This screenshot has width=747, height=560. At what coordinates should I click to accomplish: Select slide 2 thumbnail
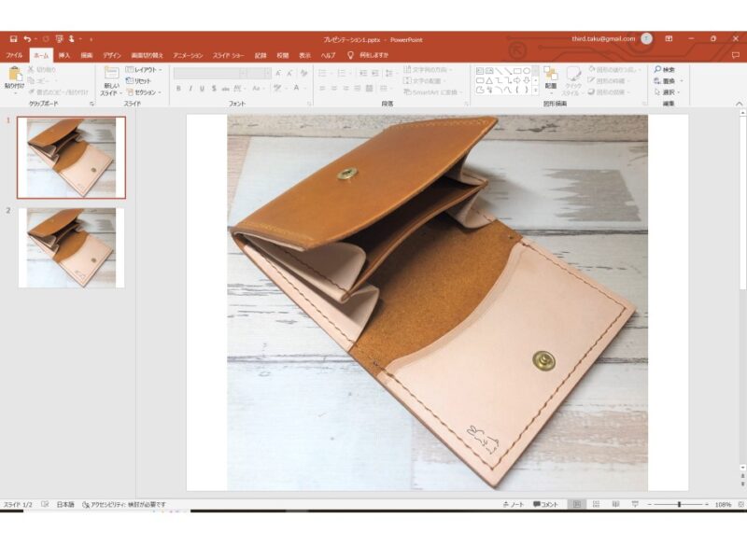(72, 247)
